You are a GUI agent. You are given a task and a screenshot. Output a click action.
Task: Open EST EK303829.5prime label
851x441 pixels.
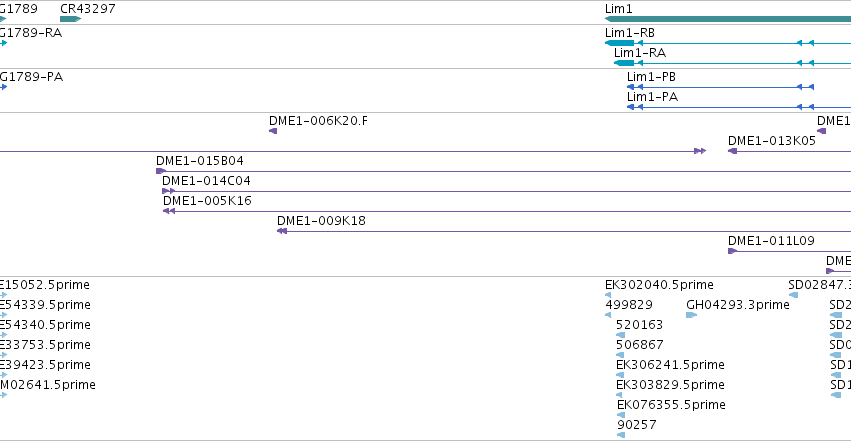click(670, 385)
